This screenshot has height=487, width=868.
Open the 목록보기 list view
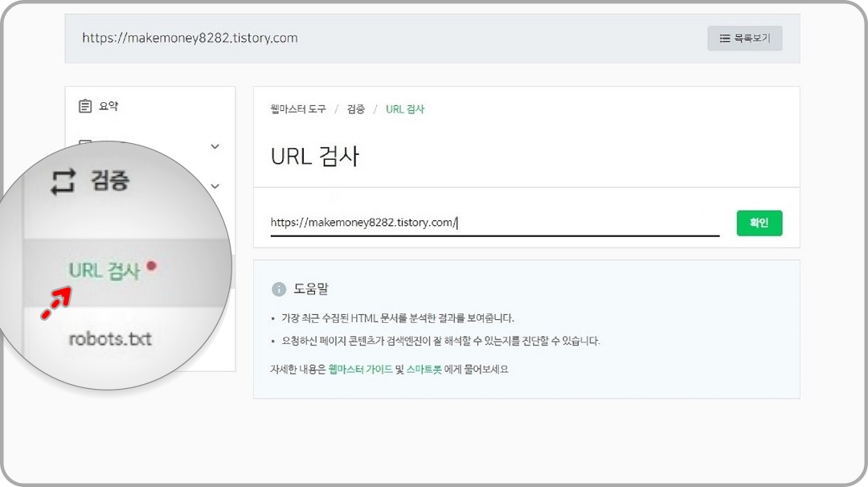(x=745, y=38)
